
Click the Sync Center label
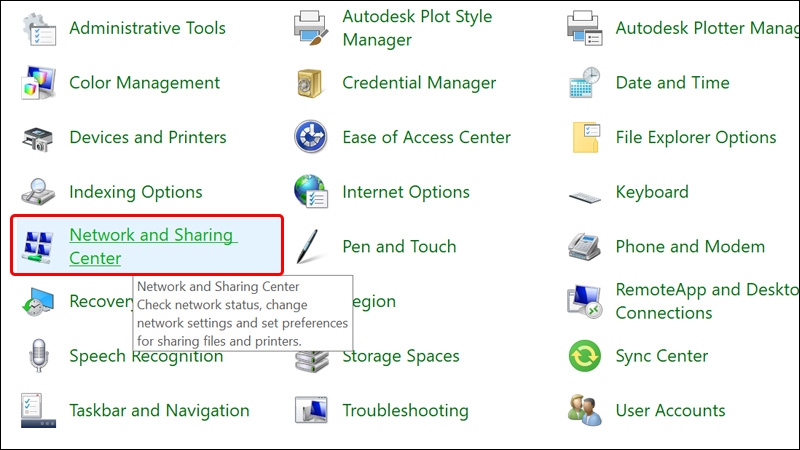662,356
